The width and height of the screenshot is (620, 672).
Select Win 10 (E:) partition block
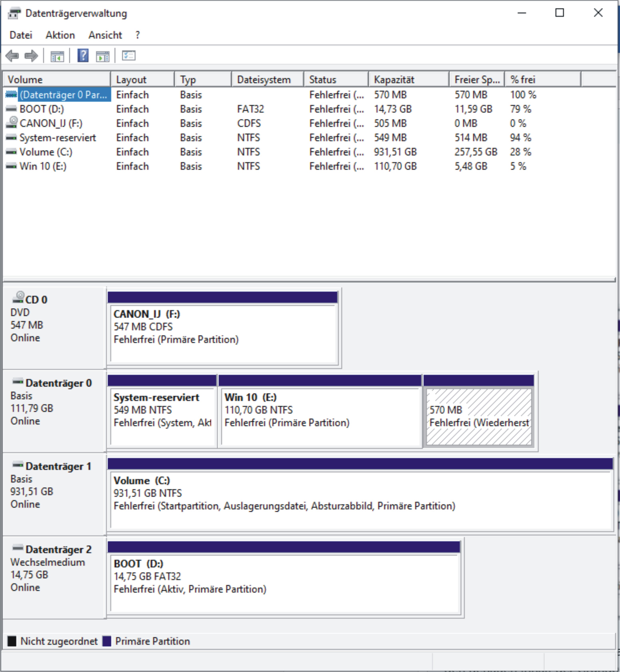[319, 416]
